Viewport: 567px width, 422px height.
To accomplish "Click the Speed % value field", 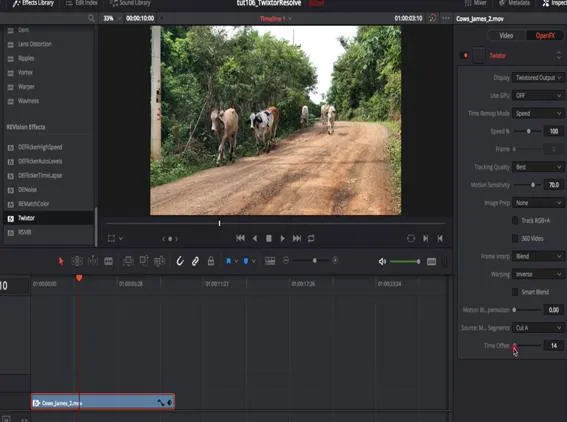I will click(554, 131).
